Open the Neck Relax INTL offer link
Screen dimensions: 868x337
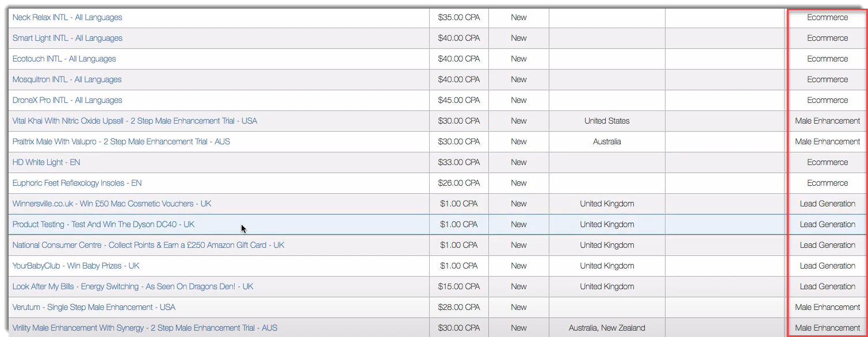67,17
